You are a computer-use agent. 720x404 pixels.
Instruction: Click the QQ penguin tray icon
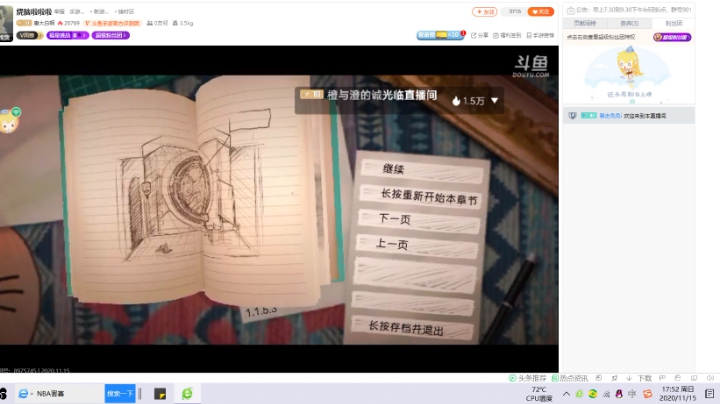[619, 394]
